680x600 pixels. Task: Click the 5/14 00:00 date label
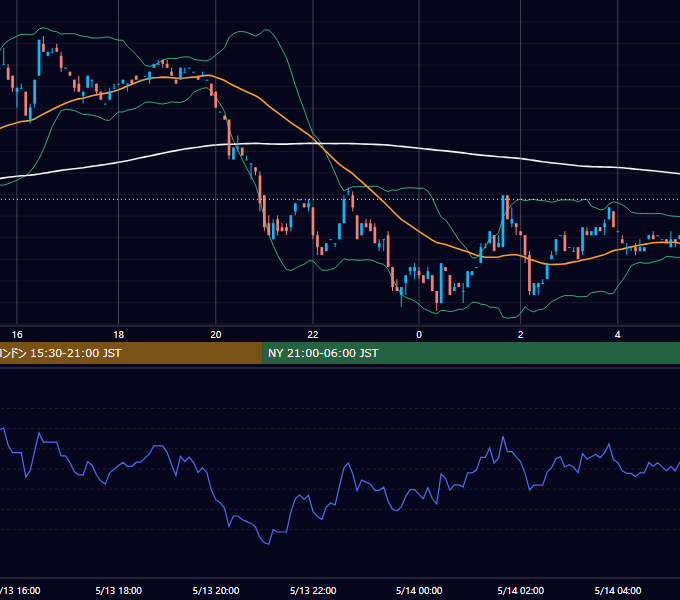click(x=419, y=590)
